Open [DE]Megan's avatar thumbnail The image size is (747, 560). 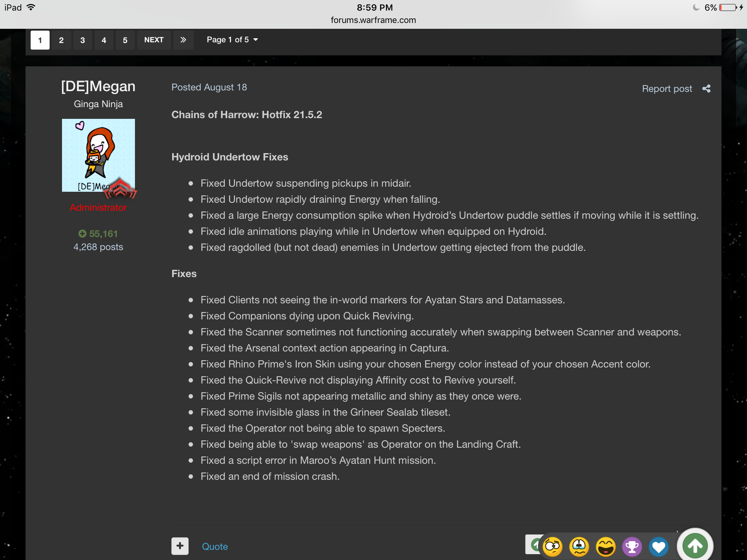coord(98,155)
